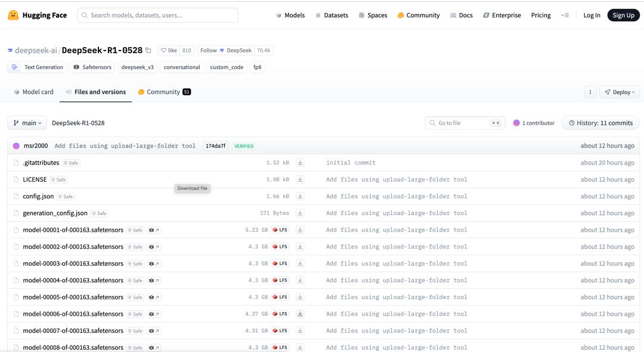
Task: Click the Log In link
Action: (592, 15)
